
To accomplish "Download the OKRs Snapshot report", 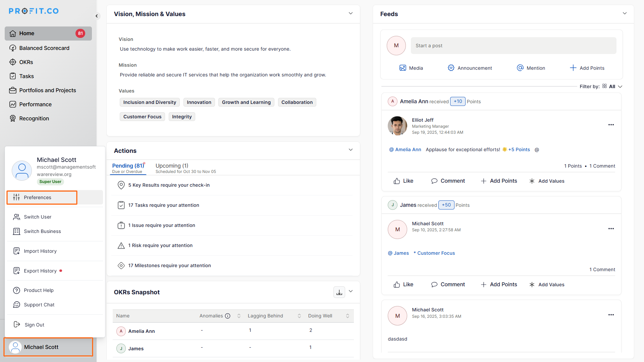I will point(339,292).
